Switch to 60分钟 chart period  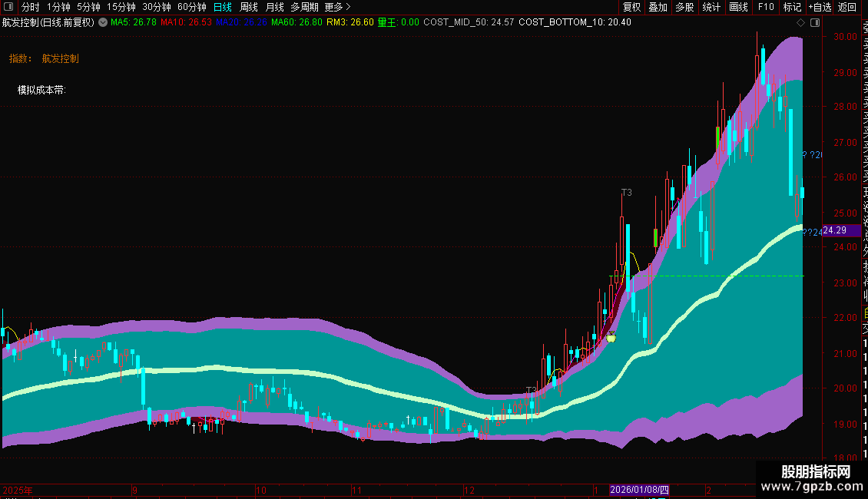[x=191, y=7]
